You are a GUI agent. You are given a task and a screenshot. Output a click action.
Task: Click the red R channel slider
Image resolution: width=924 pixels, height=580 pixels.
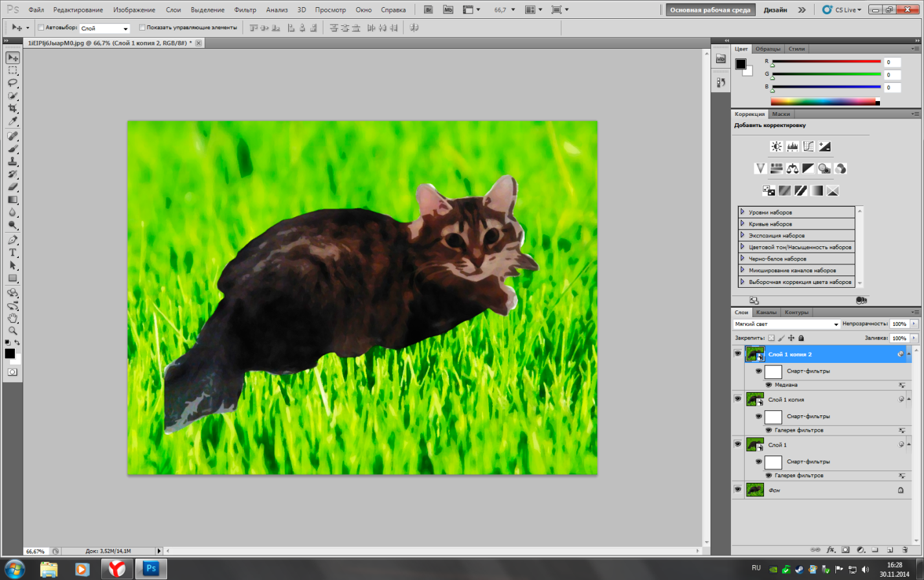pos(826,62)
